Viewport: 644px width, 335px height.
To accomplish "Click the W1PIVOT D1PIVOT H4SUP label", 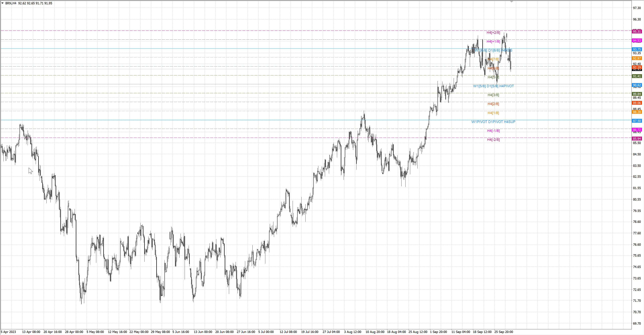I will [493, 122].
